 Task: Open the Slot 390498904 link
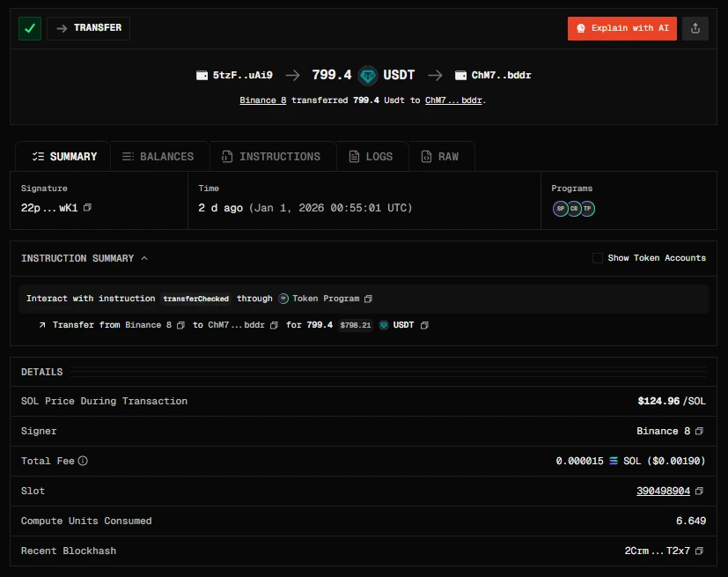point(662,491)
